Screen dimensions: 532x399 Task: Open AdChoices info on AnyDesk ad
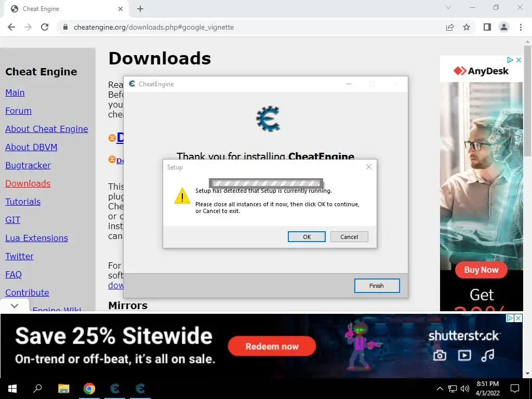(x=510, y=60)
